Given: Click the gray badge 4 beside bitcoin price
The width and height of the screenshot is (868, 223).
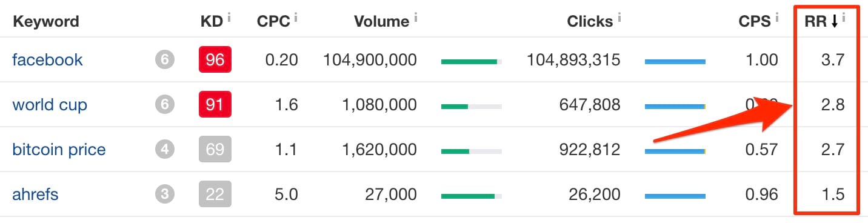Looking at the screenshot, I should (x=164, y=149).
